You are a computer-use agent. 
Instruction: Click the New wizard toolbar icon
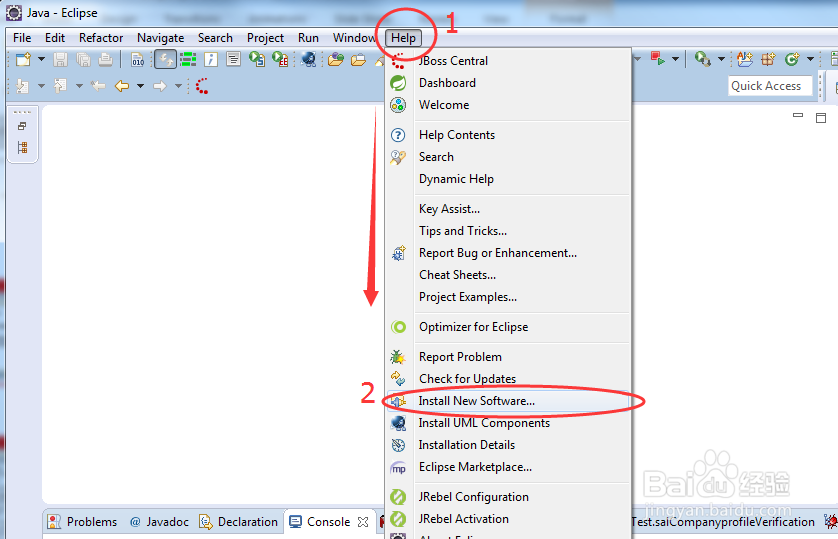pyautogui.click(x=23, y=59)
